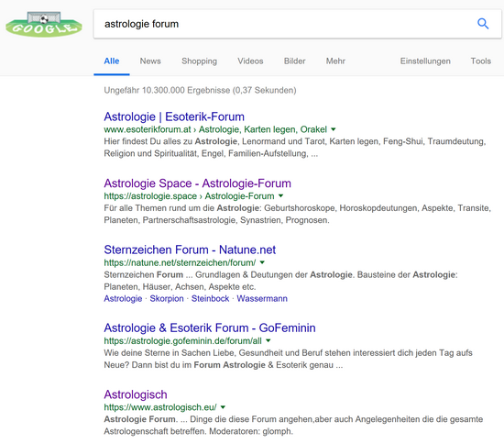
Task: Switch to the Videos tab
Action: point(250,61)
